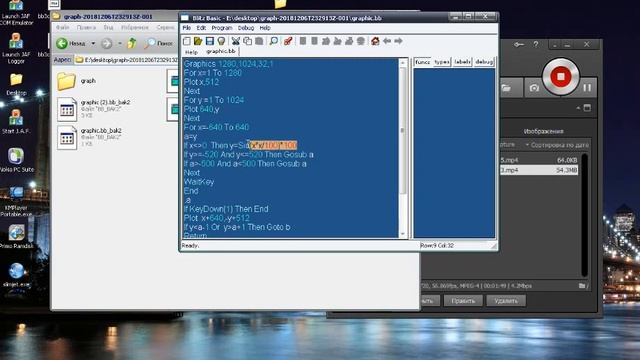Click the recorder key license icon
Viewport: 640px width, 360px height.
tap(519, 44)
